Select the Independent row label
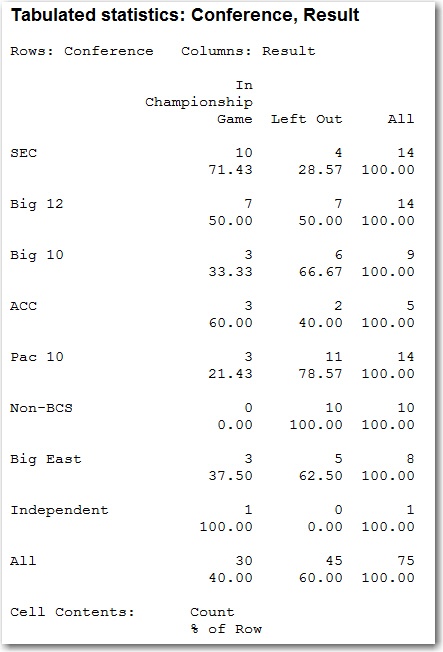 59,510
